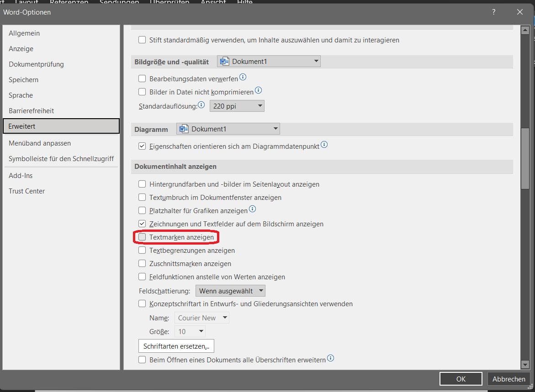This screenshot has height=392, width=535.
Task: Expand the Feldschattierung dropdown
Action: 230,291
